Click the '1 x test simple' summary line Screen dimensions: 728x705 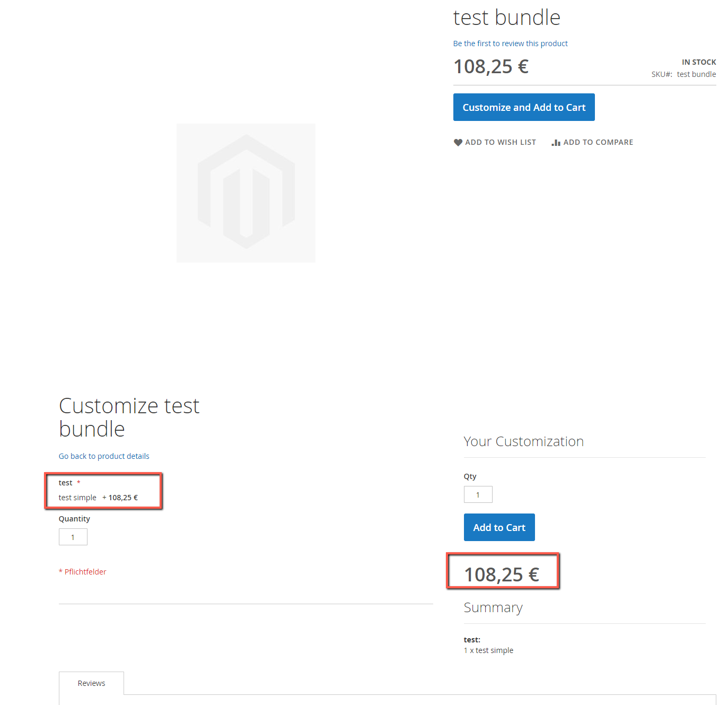[488, 650]
